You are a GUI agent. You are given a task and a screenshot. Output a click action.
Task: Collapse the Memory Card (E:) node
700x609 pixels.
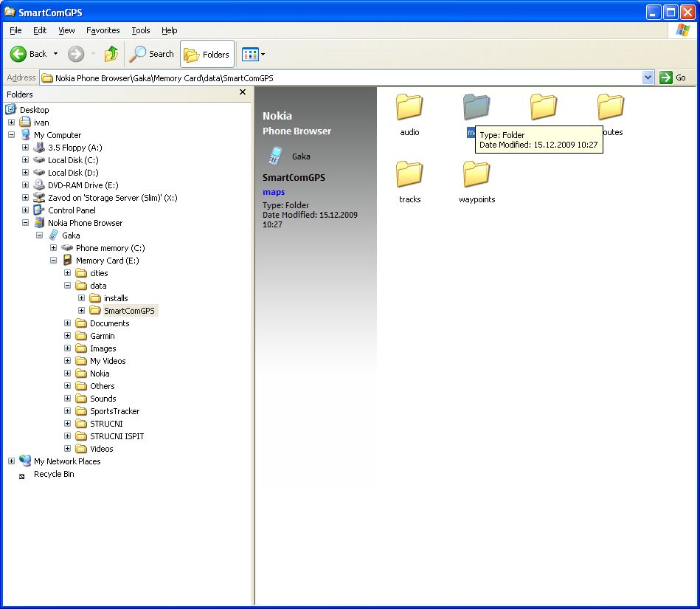[53, 260]
